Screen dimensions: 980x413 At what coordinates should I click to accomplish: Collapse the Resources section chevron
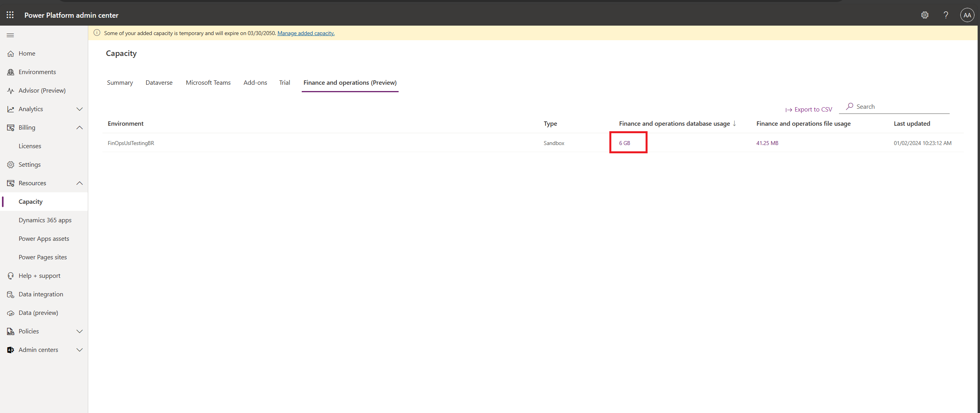[80, 183]
